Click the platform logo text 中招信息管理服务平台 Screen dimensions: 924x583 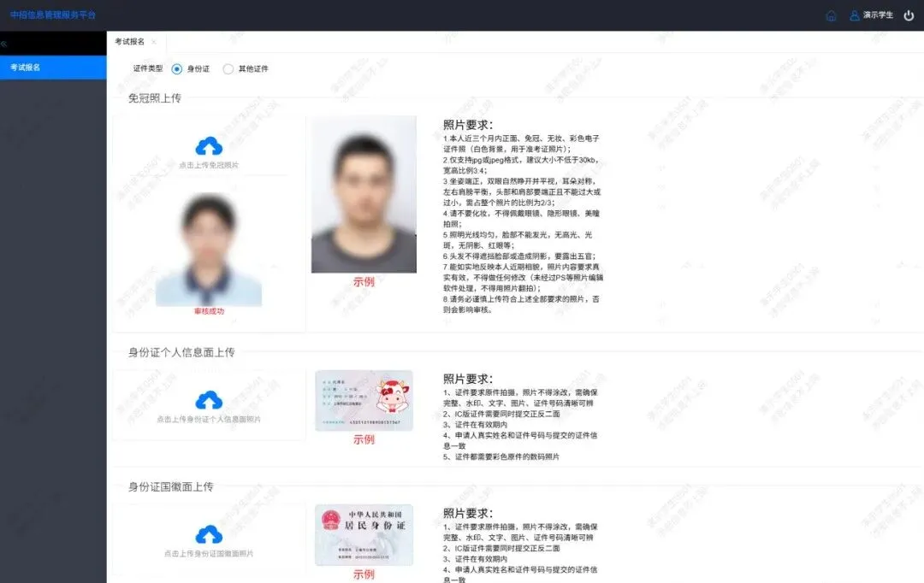click(x=53, y=15)
